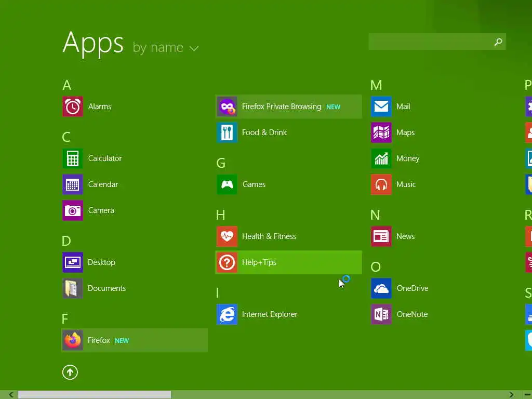Image resolution: width=532 pixels, height=399 pixels.
Task: Click the 'Food & Drink' label
Action: tap(264, 132)
